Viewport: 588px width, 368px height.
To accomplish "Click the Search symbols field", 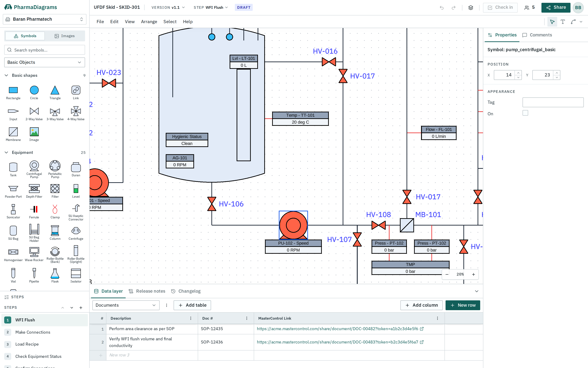I will [44, 50].
